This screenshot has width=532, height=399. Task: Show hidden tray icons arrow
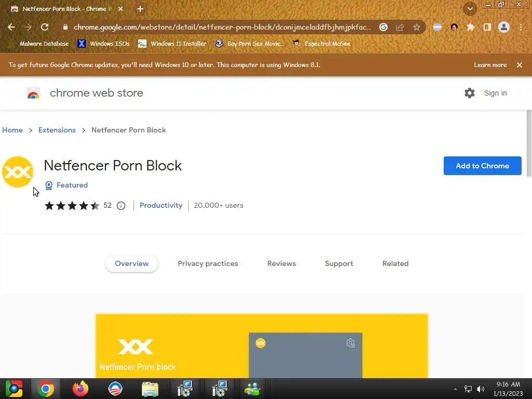[455, 389]
